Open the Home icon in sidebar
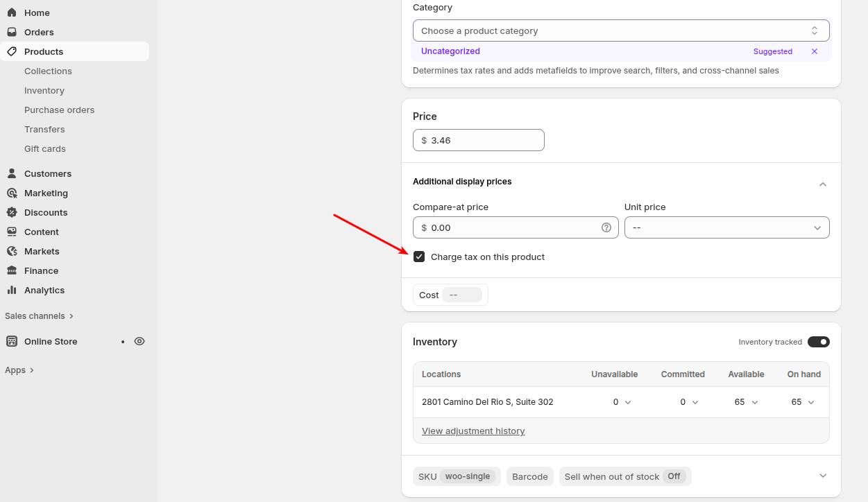Viewport: 868px width, 502px height. [11, 12]
